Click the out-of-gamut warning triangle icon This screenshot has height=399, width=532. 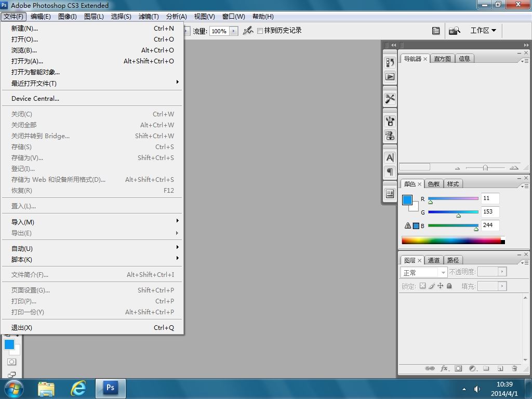[408, 225]
